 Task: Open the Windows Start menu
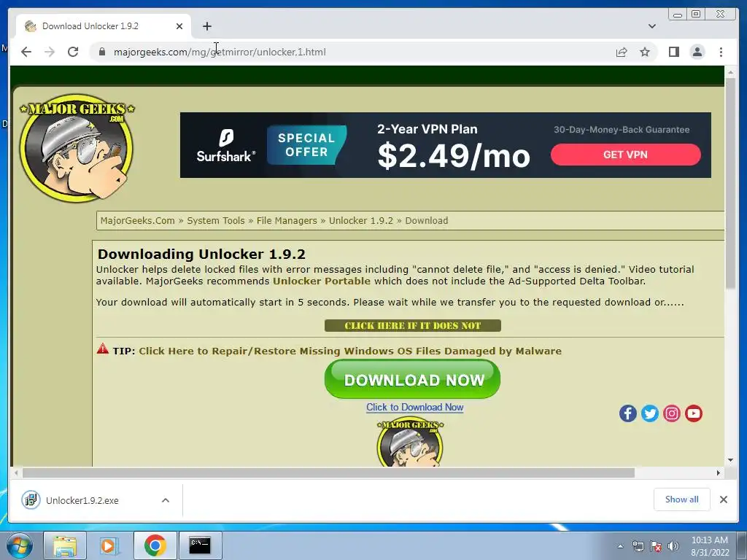19,545
